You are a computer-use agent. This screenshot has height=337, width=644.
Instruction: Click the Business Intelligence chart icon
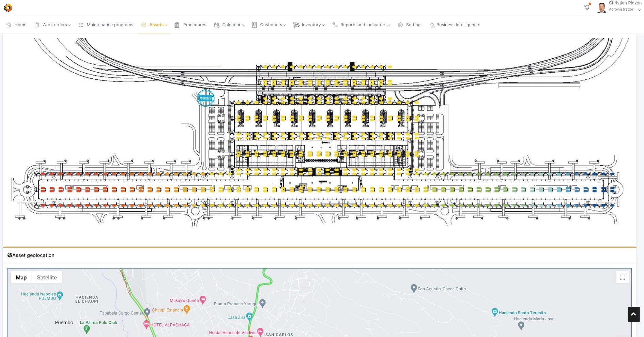[432, 25]
